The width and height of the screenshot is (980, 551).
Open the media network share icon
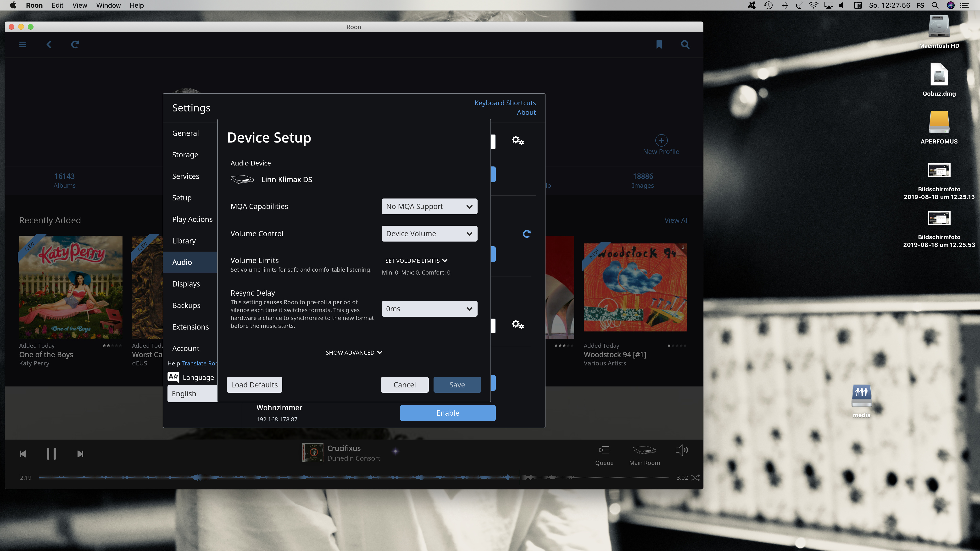[x=862, y=396]
